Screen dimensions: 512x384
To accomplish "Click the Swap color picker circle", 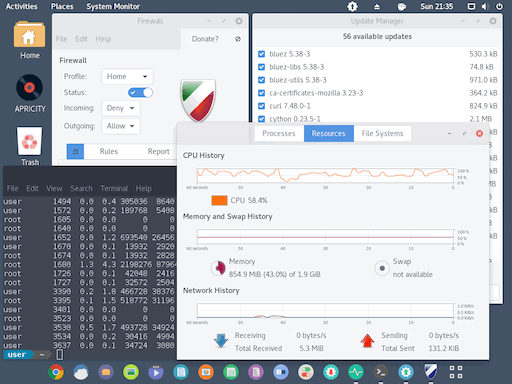I will coord(382,268).
